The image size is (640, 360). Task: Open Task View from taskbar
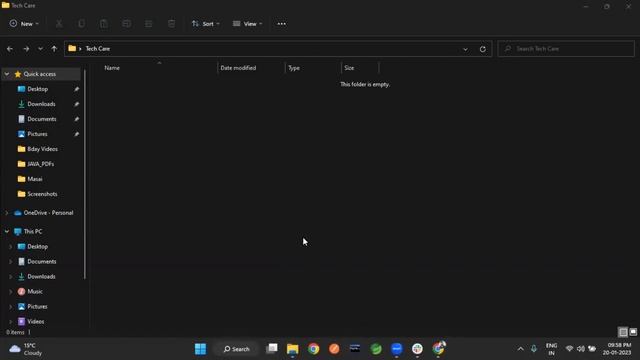(x=272, y=349)
